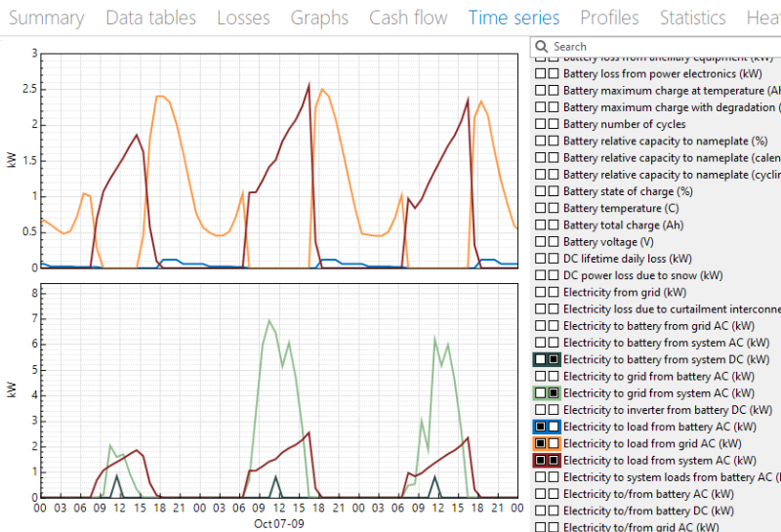
Task: Select the Battery number of cycles list entry
Action: tap(624, 124)
